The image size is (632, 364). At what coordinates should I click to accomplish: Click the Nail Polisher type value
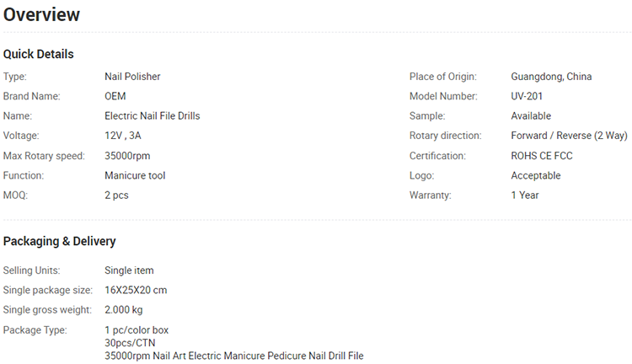coord(132,77)
